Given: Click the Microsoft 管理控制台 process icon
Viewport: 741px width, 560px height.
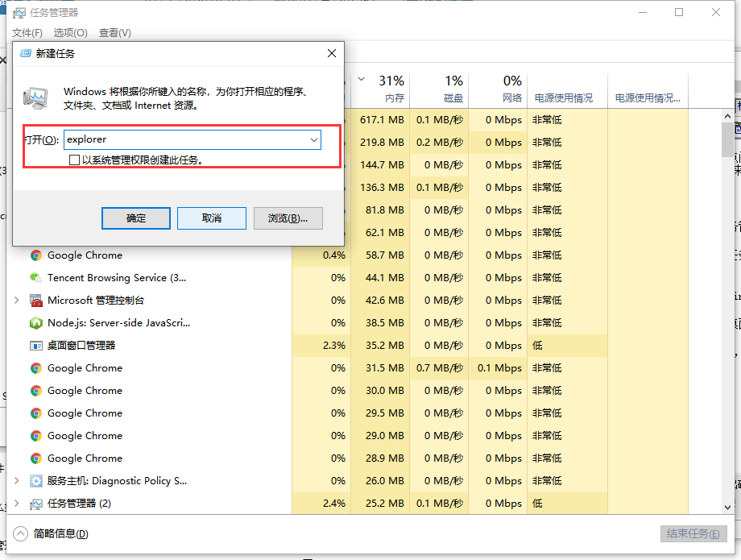Looking at the screenshot, I should 35,301.
